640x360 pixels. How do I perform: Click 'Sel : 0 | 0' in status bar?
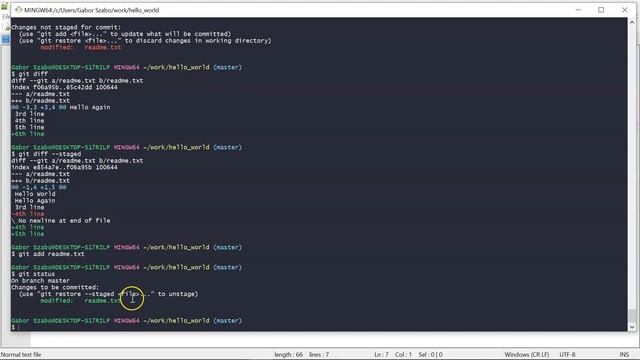(430, 355)
